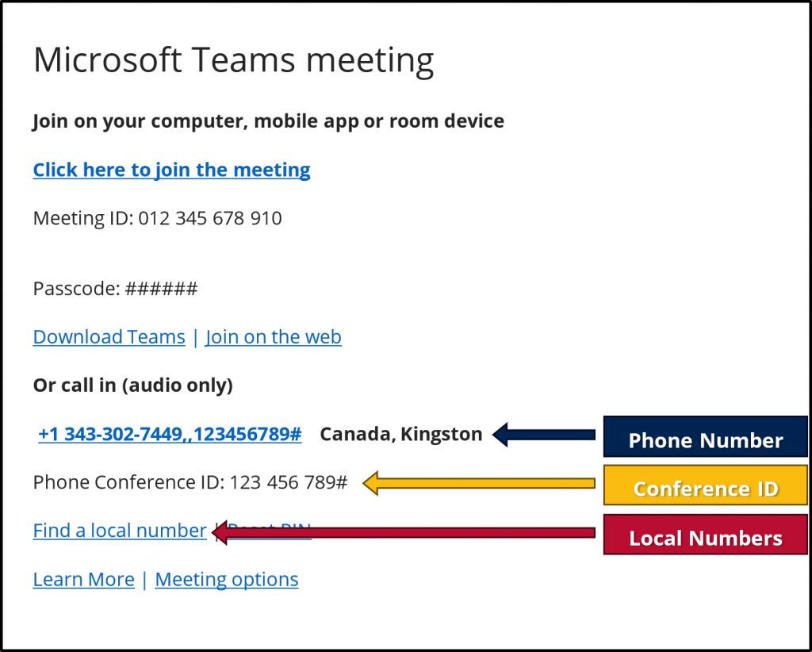Screen dimensions: 812x652
Task: Click the Canada, Kingston location text
Action: [x=401, y=434]
